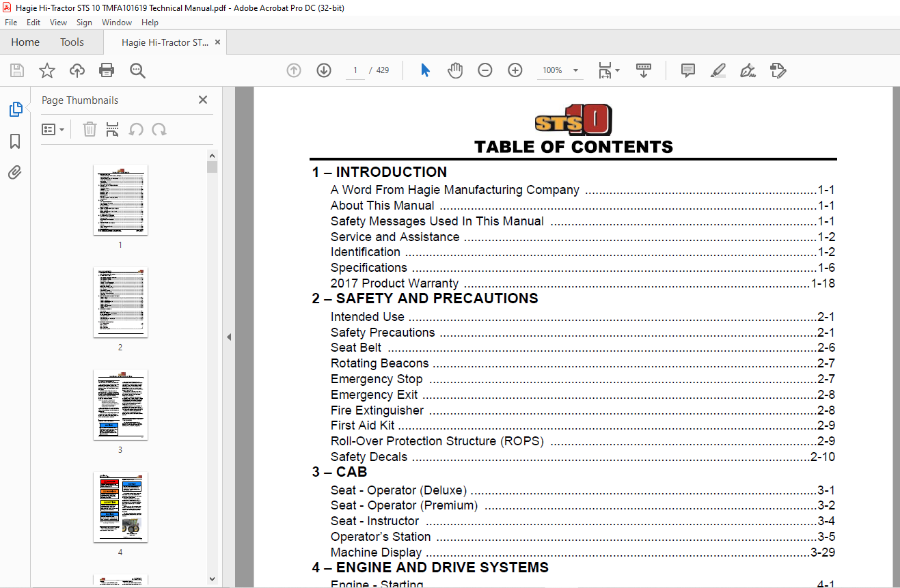Open the fit page options tool
The width and height of the screenshot is (900, 588).
[x=608, y=70]
